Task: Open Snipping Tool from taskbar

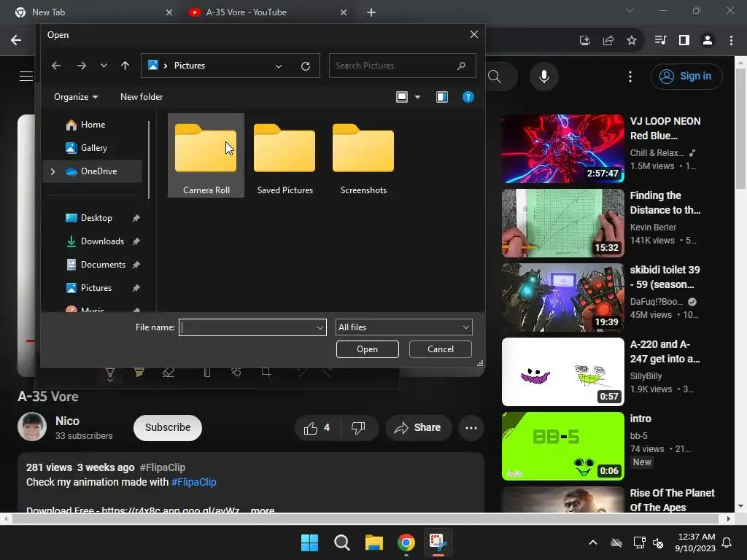Action: [x=438, y=542]
